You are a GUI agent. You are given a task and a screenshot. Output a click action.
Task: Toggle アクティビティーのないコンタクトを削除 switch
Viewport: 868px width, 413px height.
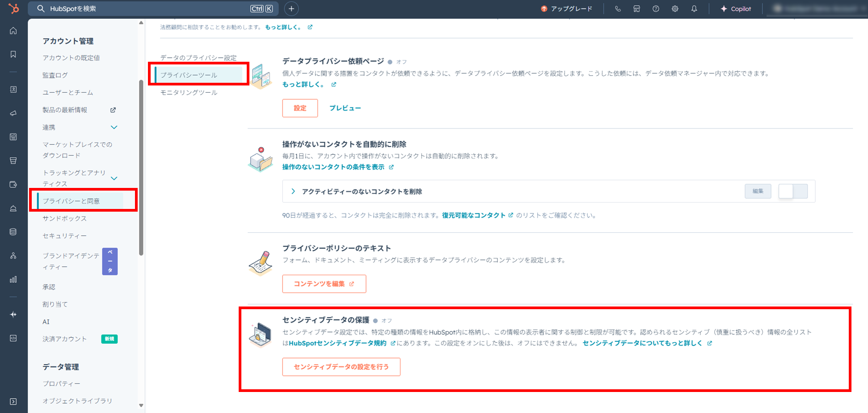click(792, 191)
